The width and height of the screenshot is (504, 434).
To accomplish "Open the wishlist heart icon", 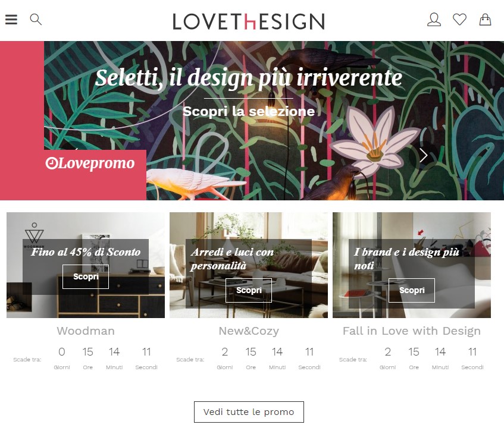I will pyautogui.click(x=459, y=20).
